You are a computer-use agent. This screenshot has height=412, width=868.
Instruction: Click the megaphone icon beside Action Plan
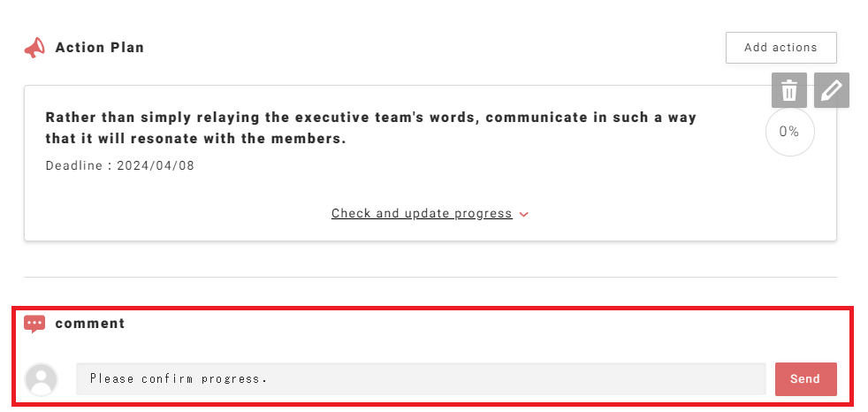pos(34,48)
